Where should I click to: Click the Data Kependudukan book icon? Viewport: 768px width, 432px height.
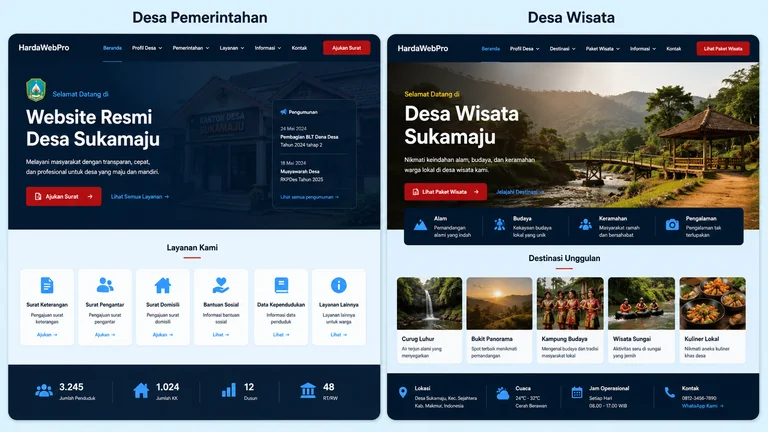click(x=281, y=285)
